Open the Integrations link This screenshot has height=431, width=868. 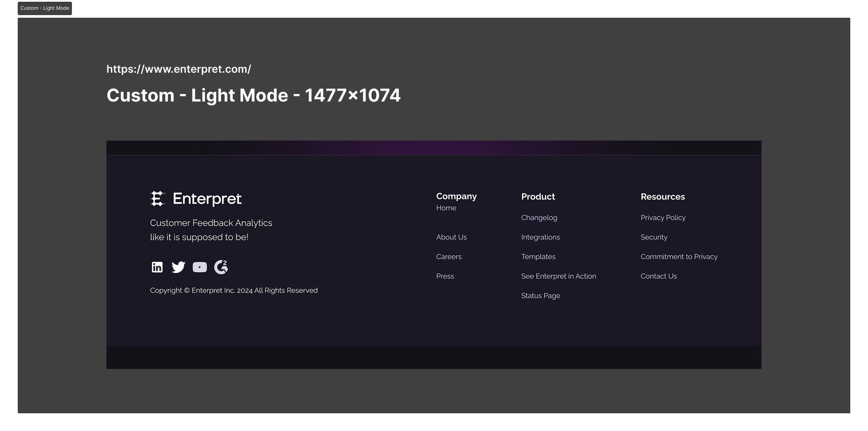[x=540, y=237]
